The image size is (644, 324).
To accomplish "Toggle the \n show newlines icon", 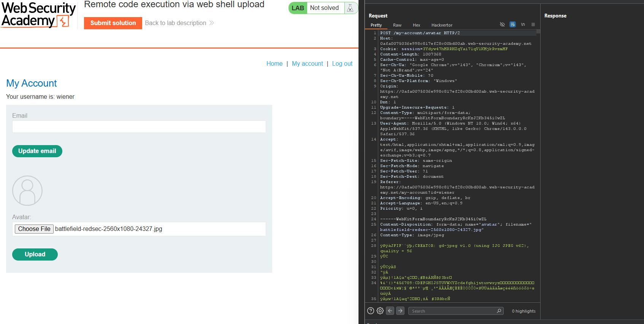I will [523, 24].
